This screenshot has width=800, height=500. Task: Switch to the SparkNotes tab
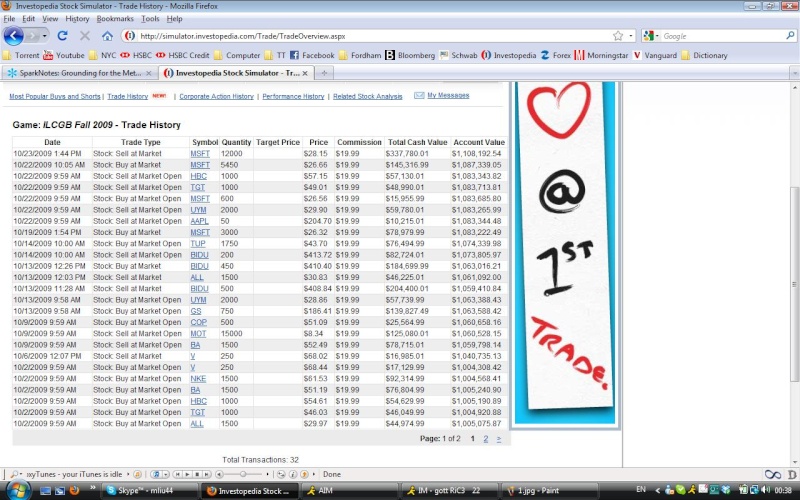[80, 73]
